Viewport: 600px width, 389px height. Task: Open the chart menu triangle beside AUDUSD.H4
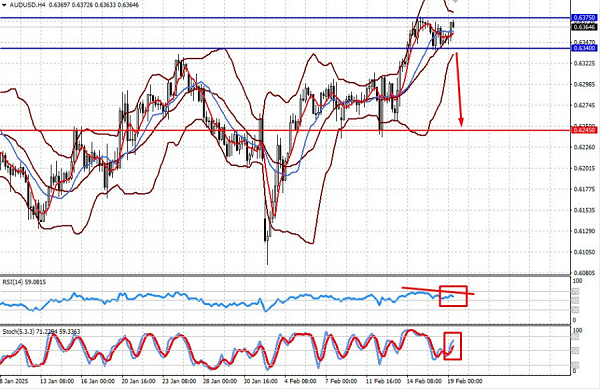click(x=4, y=5)
